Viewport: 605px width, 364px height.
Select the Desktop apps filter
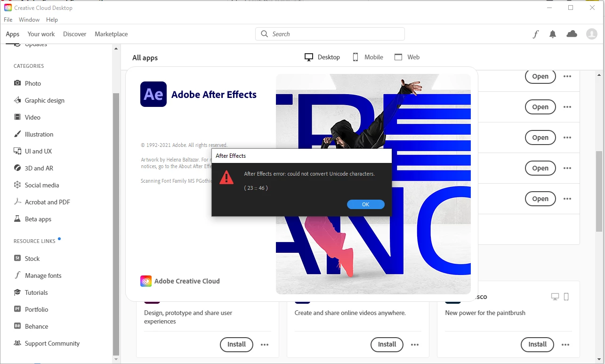click(x=322, y=57)
